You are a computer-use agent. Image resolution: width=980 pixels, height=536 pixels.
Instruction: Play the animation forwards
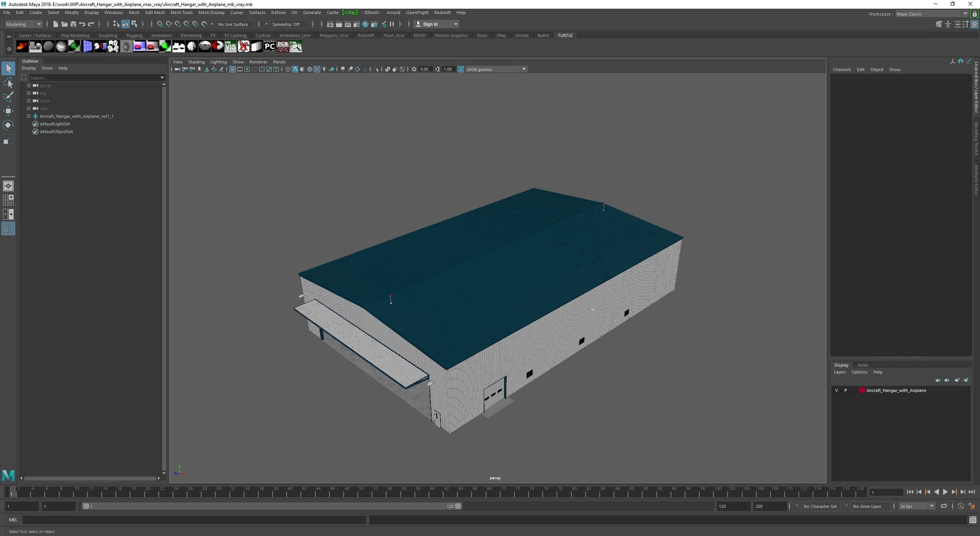click(945, 492)
